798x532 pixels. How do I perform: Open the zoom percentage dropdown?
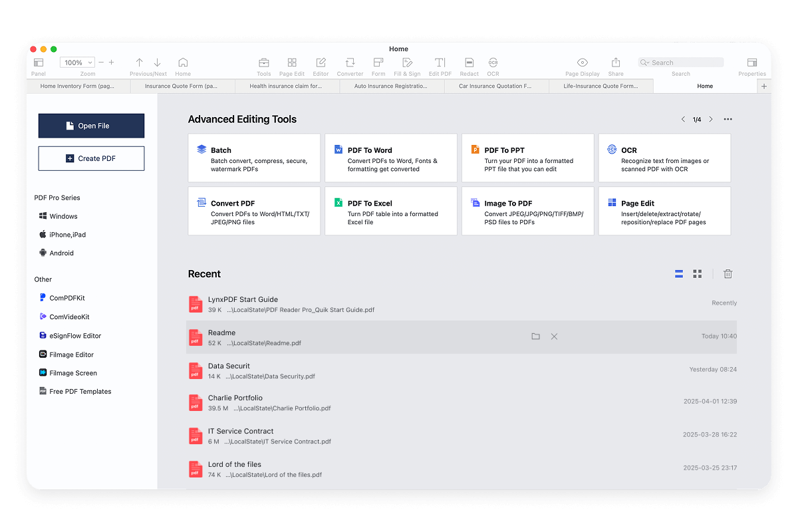pyautogui.click(x=78, y=63)
